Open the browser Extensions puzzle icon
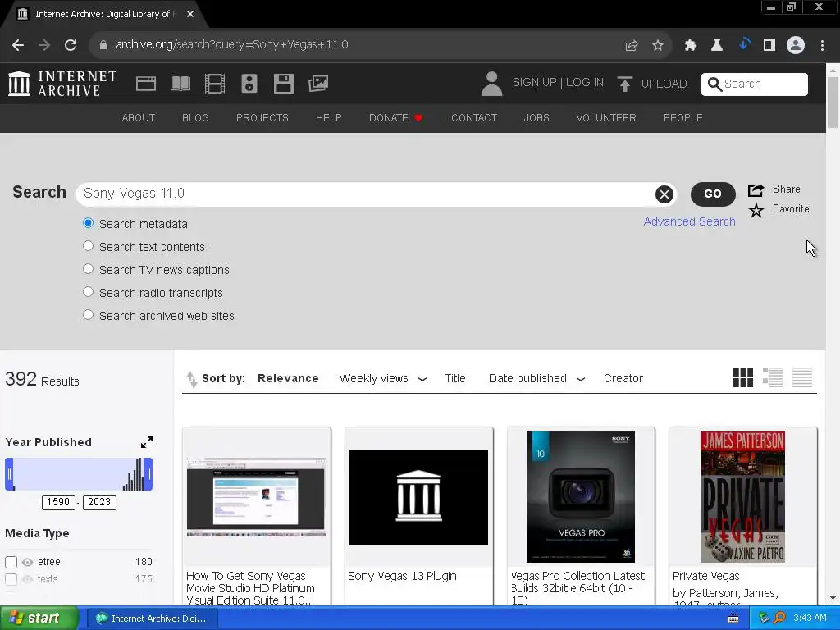The width and height of the screenshot is (840, 630). [691, 46]
